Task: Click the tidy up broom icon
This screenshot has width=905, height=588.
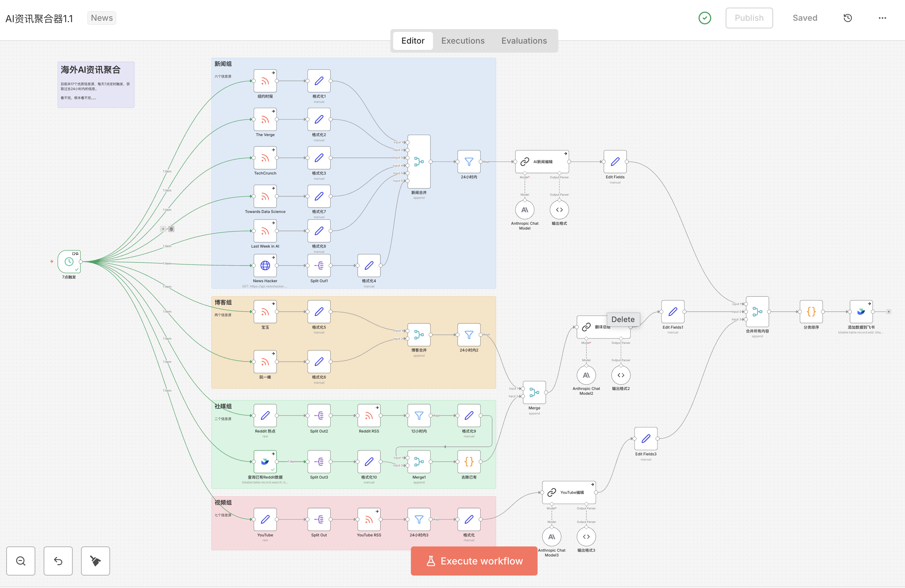Action: (95, 561)
